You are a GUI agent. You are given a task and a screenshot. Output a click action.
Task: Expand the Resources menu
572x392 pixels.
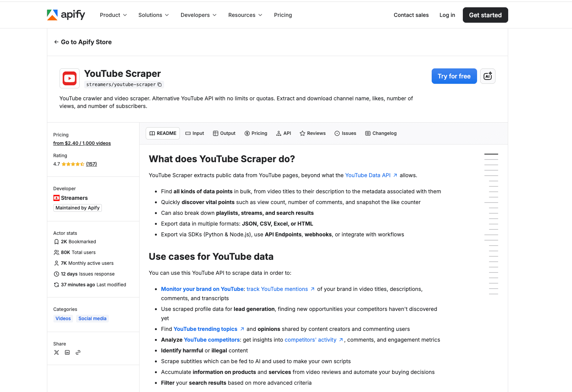[x=245, y=15]
